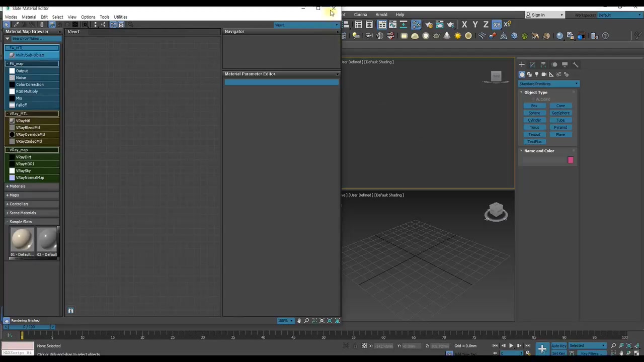
Task: Select the Modify tab wrench-adjacent icon in command panel
Action: coord(532,64)
